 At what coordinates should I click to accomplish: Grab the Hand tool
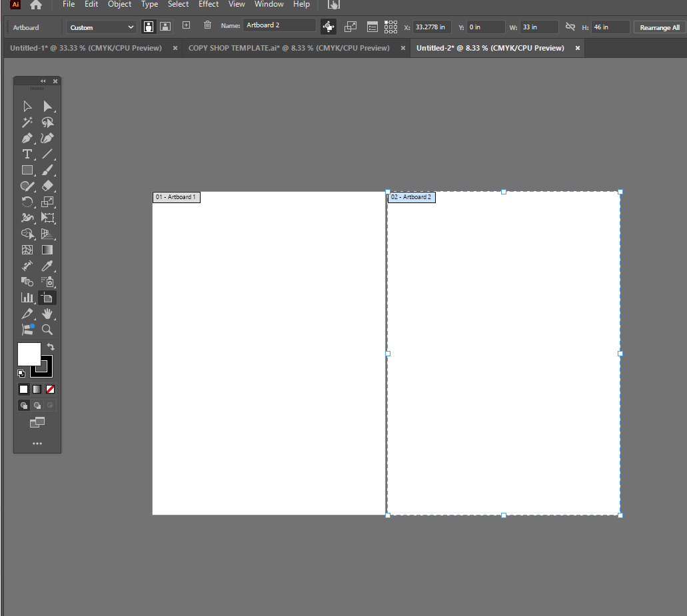(x=47, y=314)
